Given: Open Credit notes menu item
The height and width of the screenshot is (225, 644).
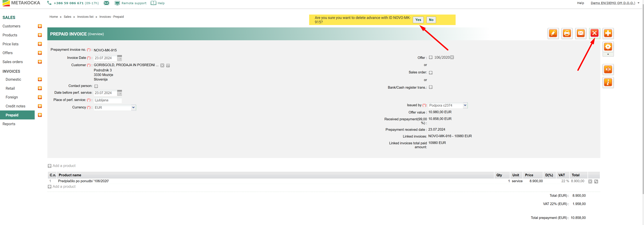Looking at the screenshot, I should [16, 106].
